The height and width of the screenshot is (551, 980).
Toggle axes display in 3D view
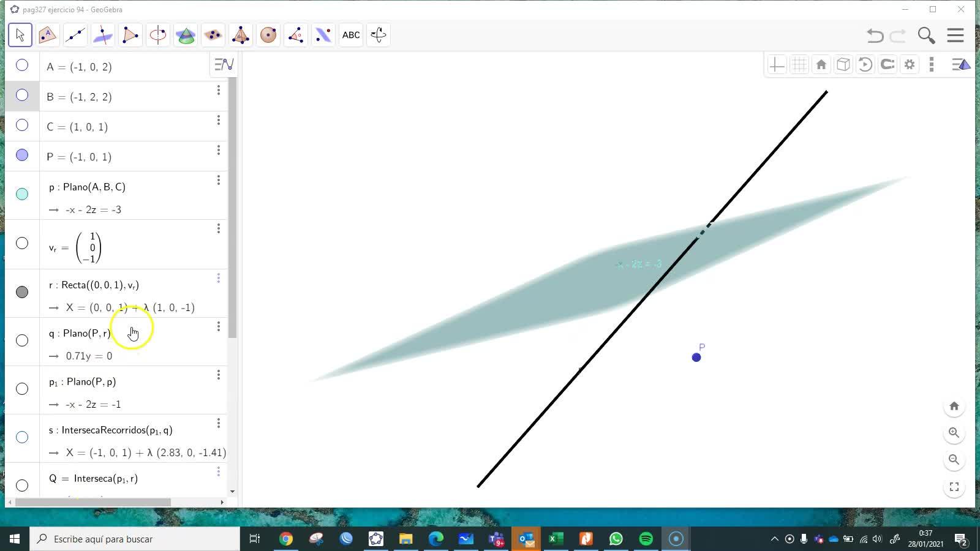click(777, 65)
